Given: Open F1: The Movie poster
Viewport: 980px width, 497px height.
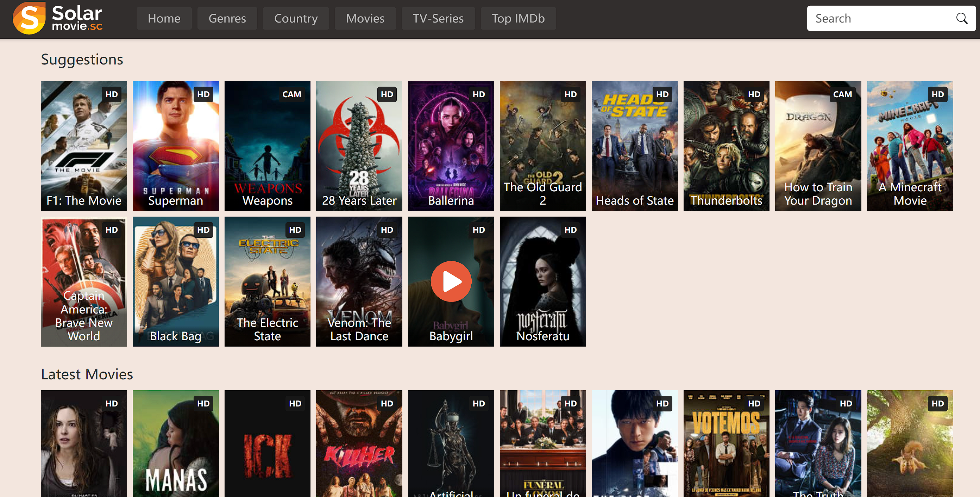Looking at the screenshot, I should (84, 146).
